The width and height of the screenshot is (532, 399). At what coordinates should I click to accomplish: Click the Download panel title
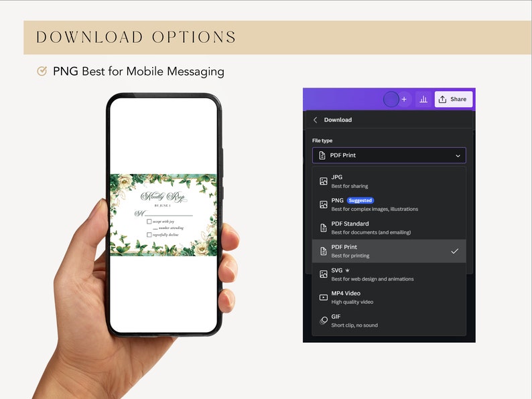(338, 120)
